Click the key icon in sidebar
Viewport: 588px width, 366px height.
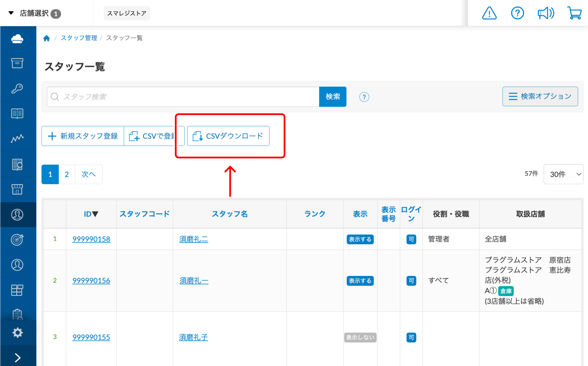coord(17,88)
